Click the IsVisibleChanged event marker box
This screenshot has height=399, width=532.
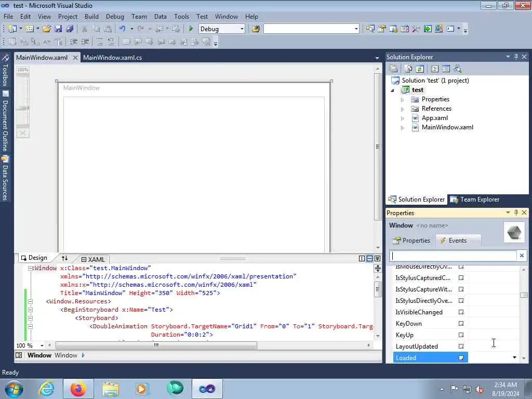461,312
